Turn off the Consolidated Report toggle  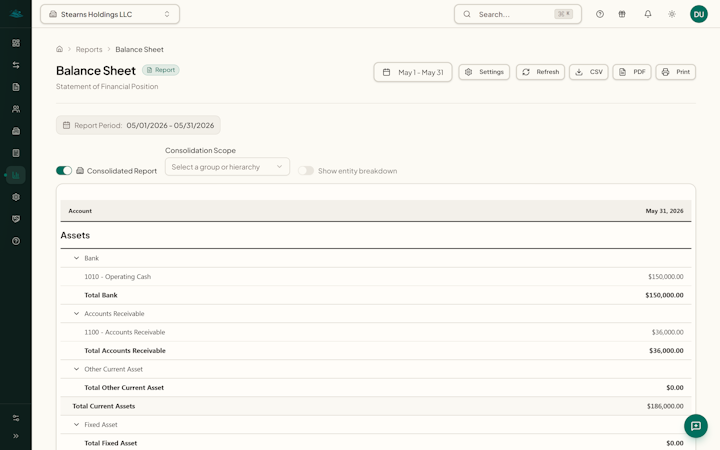pos(64,171)
